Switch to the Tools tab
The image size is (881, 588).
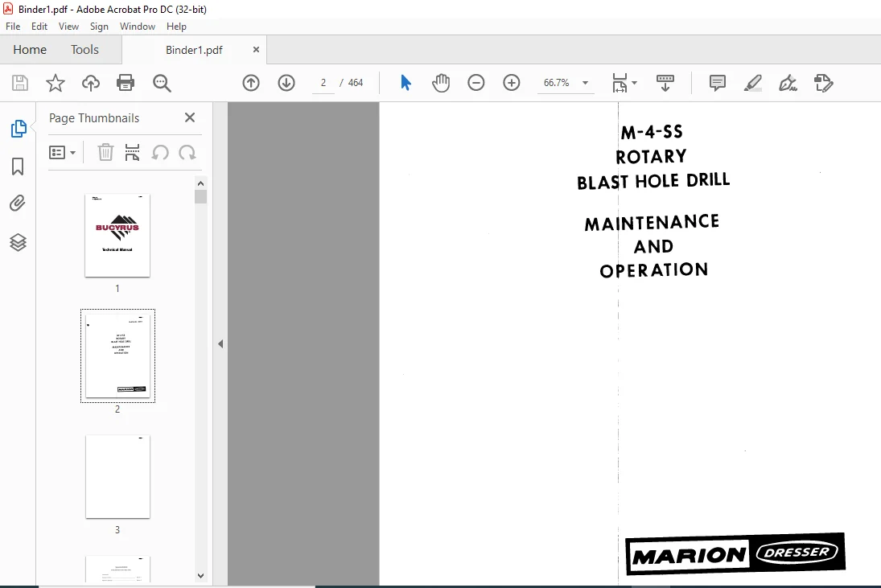coord(84,49)
